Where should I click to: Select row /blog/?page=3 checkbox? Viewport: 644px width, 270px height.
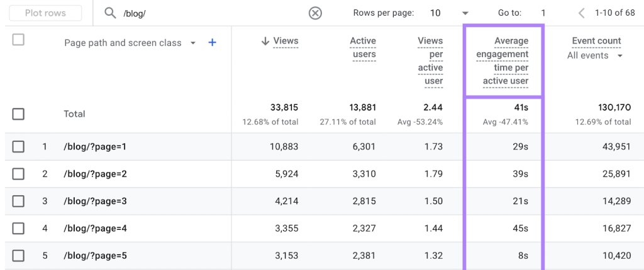click(x=18, y=201)
